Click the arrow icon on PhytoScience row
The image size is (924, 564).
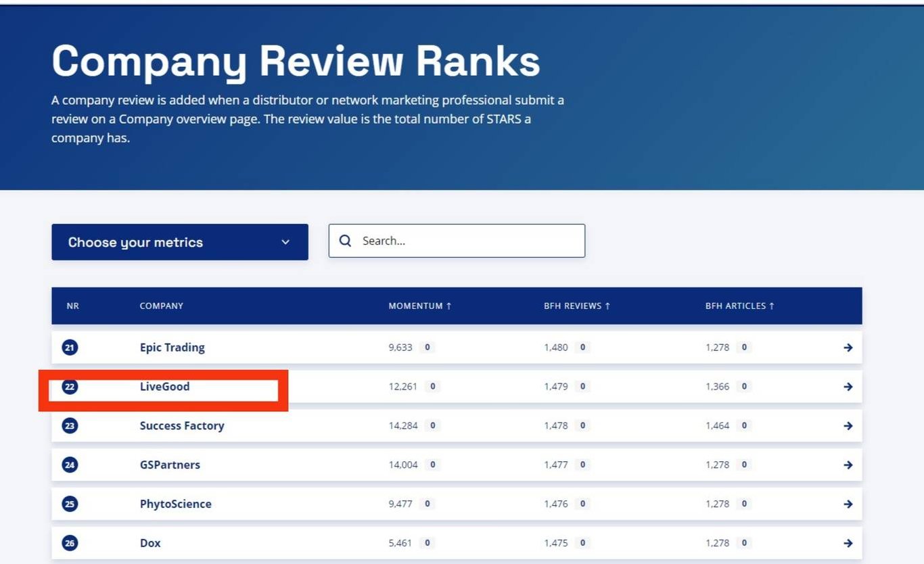[x=848, y=504]
